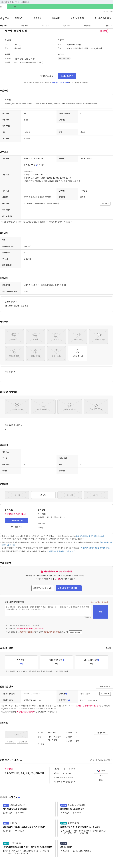This screenshot has height=868, width=113.
Task: Click the 통근버스 benefit icon
Action: point(14,336)
